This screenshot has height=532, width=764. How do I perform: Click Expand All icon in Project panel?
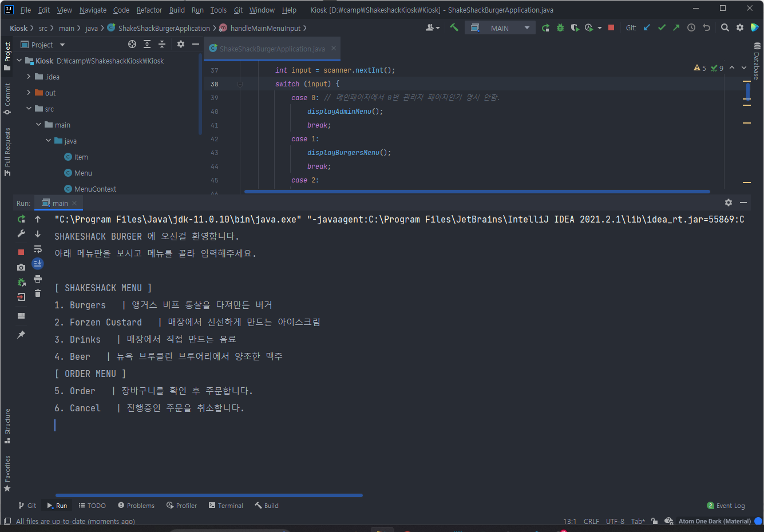(x=147, y=44)
